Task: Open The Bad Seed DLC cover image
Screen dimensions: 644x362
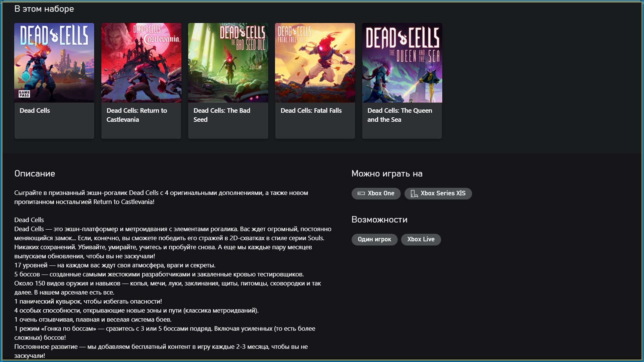Action: coord(228,63)
